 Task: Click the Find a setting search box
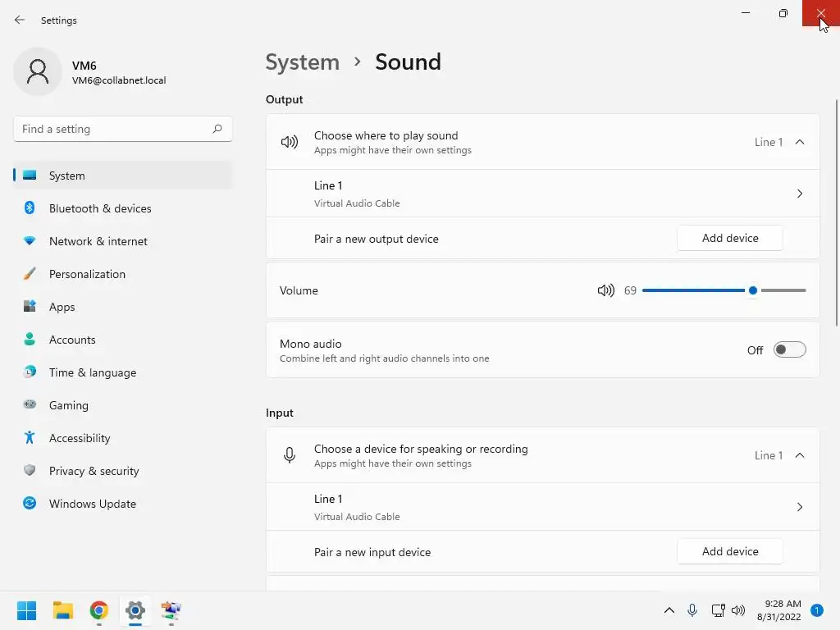pyautogui.click(x=112, y=129)
